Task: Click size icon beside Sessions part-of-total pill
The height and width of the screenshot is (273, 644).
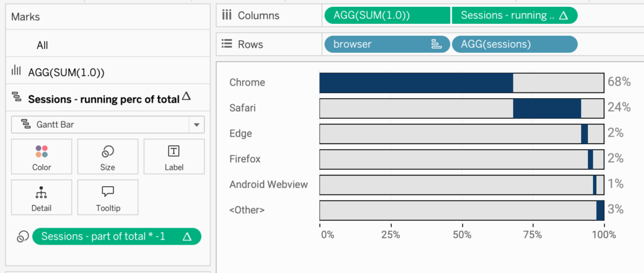Action: pos(22,237)
